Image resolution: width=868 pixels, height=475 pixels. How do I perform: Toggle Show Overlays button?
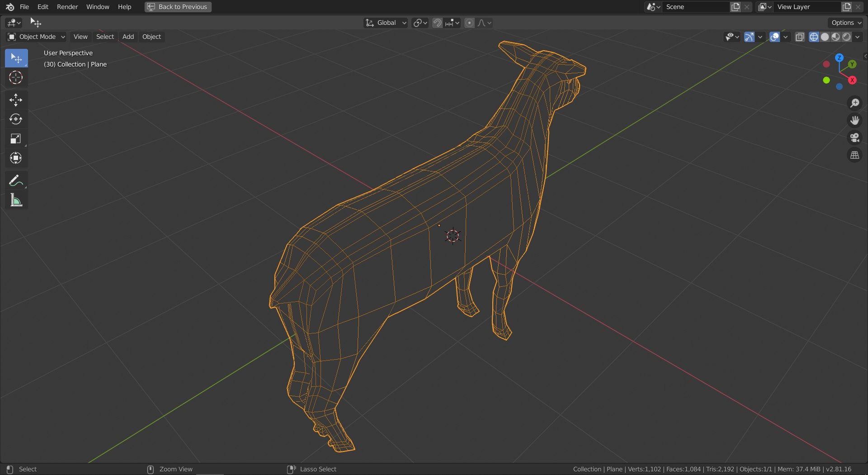coord(774,37)
